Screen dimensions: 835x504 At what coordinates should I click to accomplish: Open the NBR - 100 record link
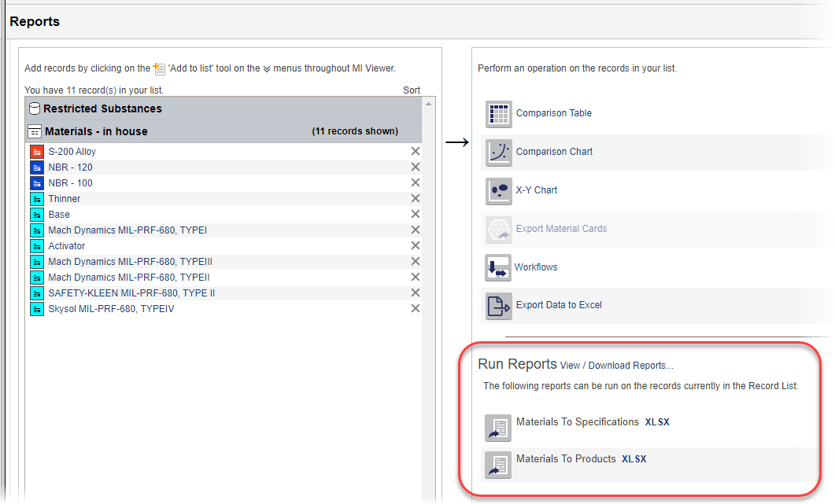70,183
